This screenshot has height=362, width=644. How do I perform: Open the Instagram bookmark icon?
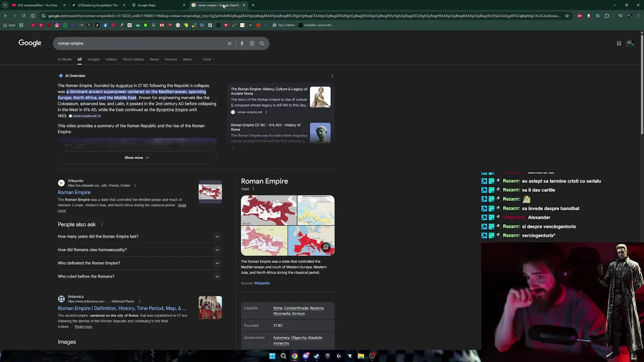coord(57,25)
